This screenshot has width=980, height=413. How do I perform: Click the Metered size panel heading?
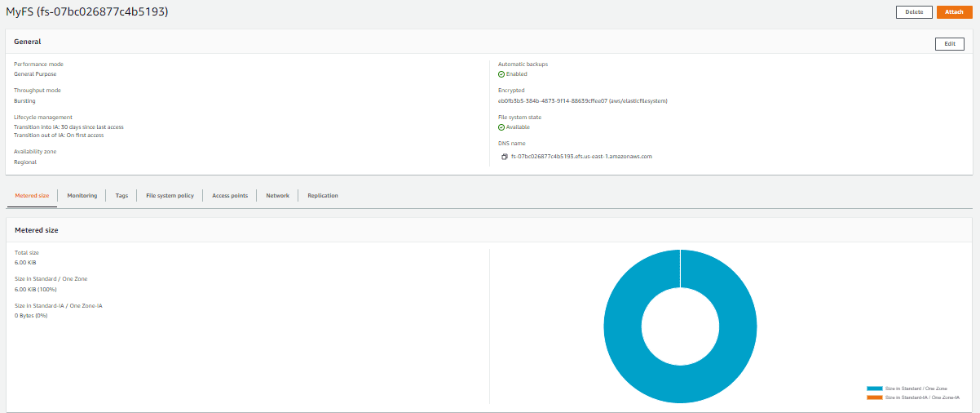click(37, 231)
